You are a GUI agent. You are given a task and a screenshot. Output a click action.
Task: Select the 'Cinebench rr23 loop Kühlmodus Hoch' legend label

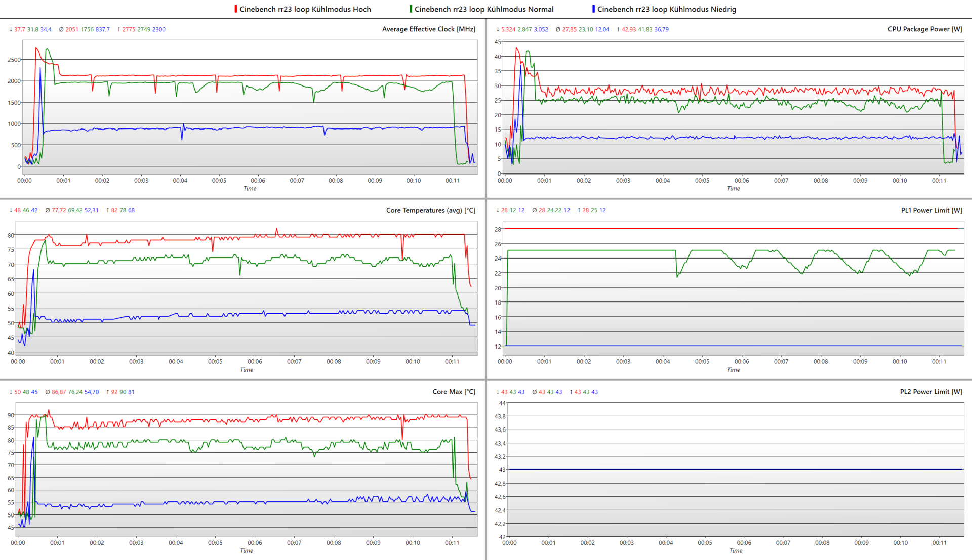point(305,9)
